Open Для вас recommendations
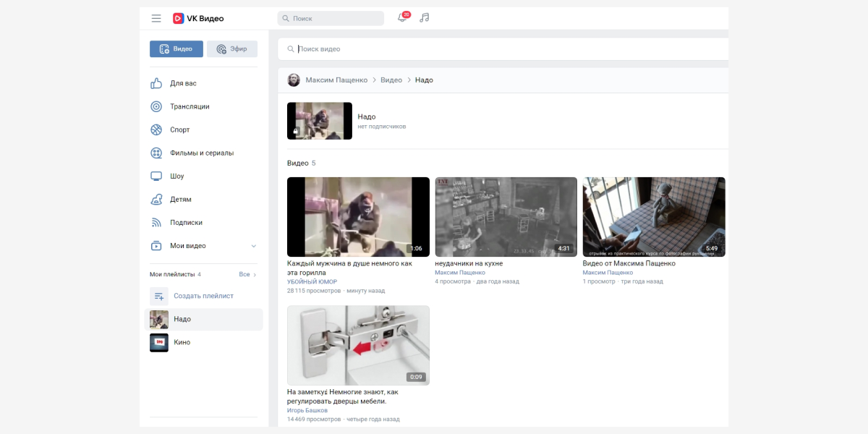This screenshot has height=434, width=868. tap(183, 83)
